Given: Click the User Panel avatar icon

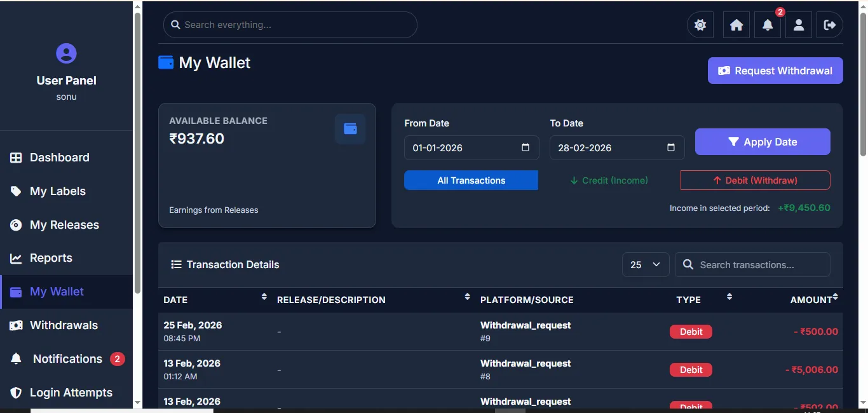Looking at the screenshot, I should (x=66, y=53).
